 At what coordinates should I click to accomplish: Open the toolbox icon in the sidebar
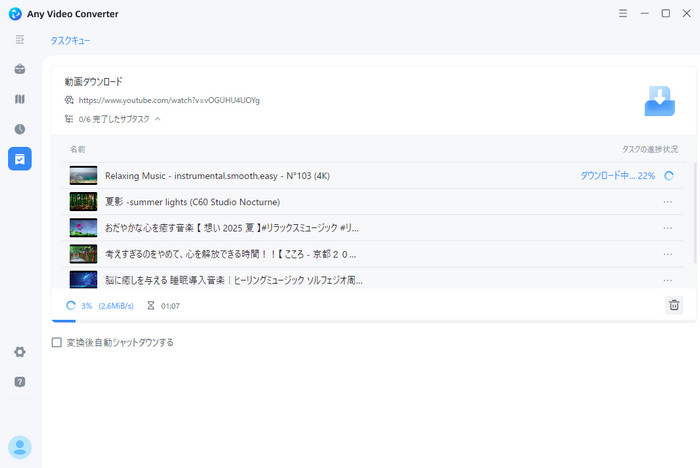coord(20,69)
